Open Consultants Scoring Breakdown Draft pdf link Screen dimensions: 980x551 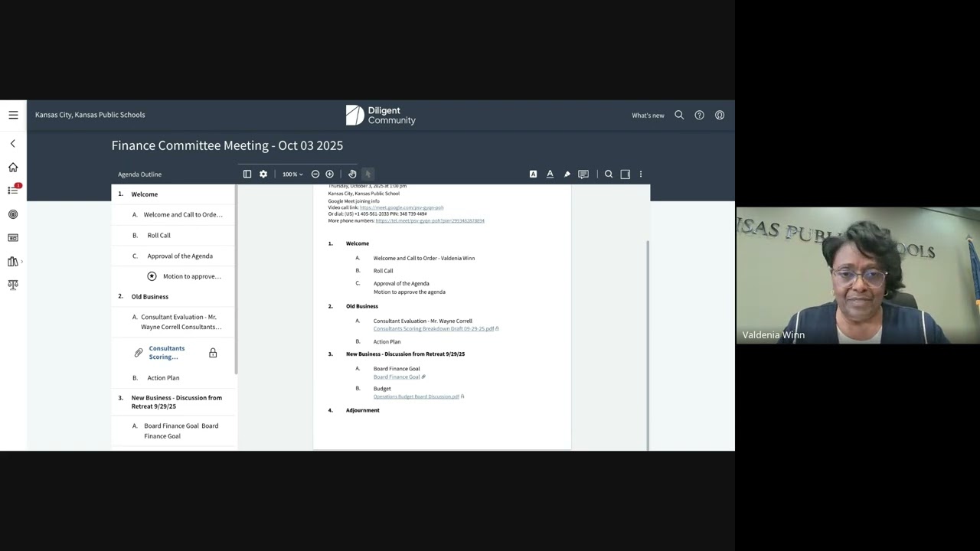point(434,329)
